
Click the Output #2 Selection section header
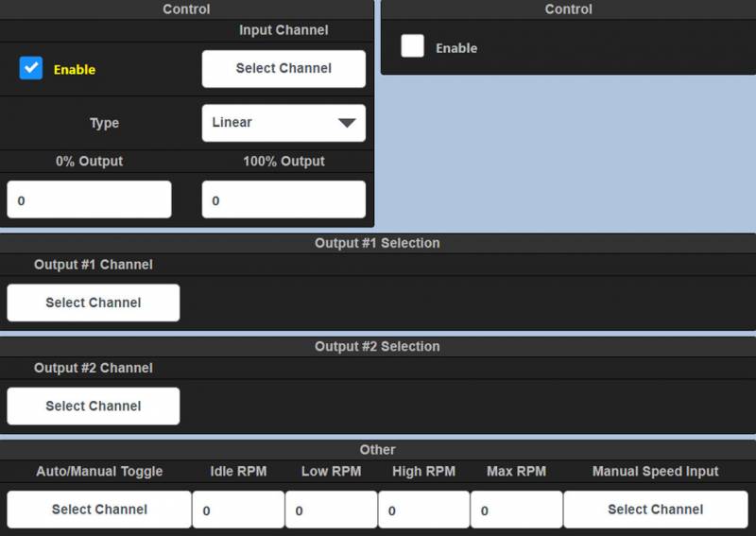[377, 346]
